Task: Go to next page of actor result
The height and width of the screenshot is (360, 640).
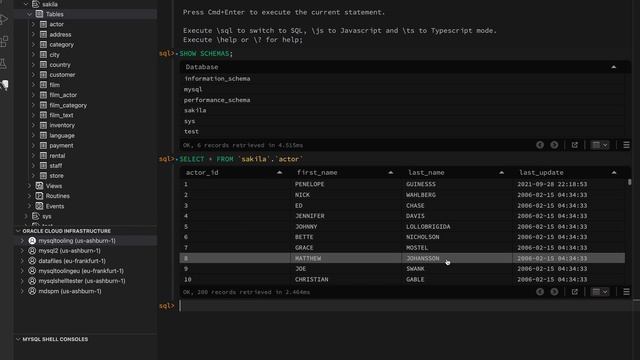Action: click(x=554, y=292)
